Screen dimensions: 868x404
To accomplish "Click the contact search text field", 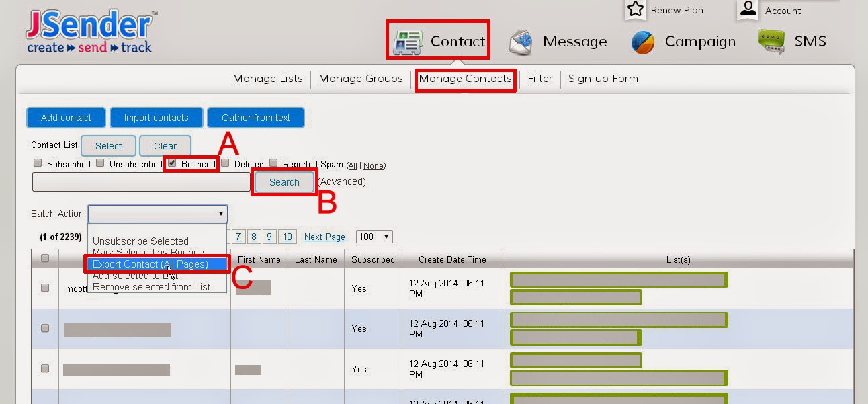I will [x=141, y=182].
